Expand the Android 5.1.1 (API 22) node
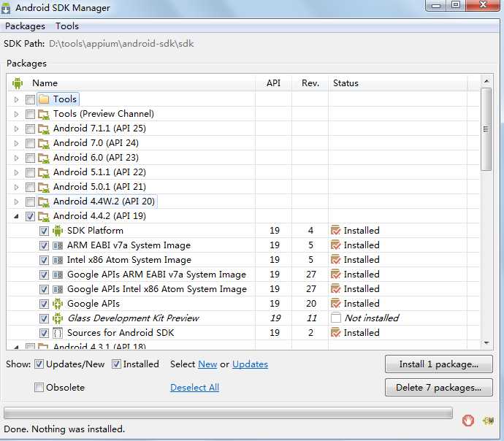 coord(16,172)
